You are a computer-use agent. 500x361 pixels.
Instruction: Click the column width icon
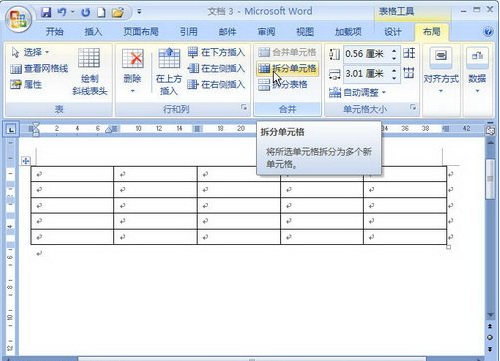click(334, 74)
